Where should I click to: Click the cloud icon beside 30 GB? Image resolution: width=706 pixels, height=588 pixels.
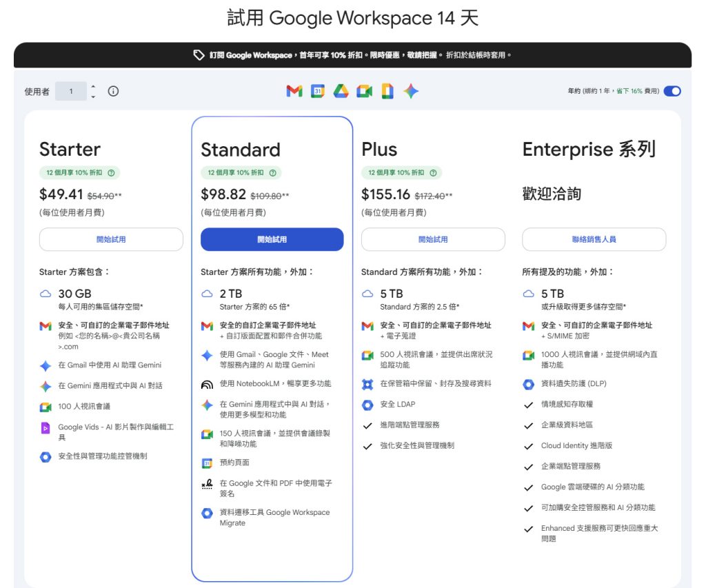46,294
